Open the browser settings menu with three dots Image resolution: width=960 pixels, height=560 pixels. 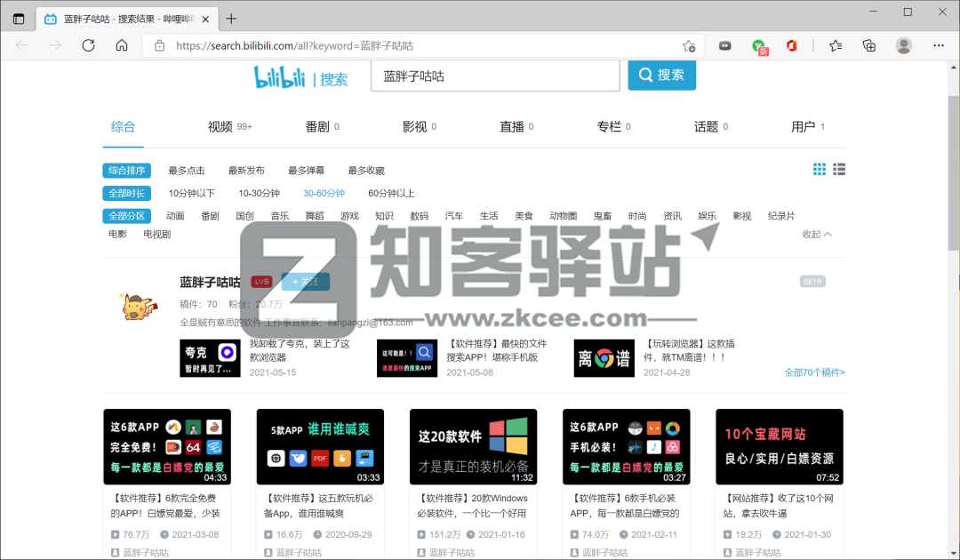point(938,45)
